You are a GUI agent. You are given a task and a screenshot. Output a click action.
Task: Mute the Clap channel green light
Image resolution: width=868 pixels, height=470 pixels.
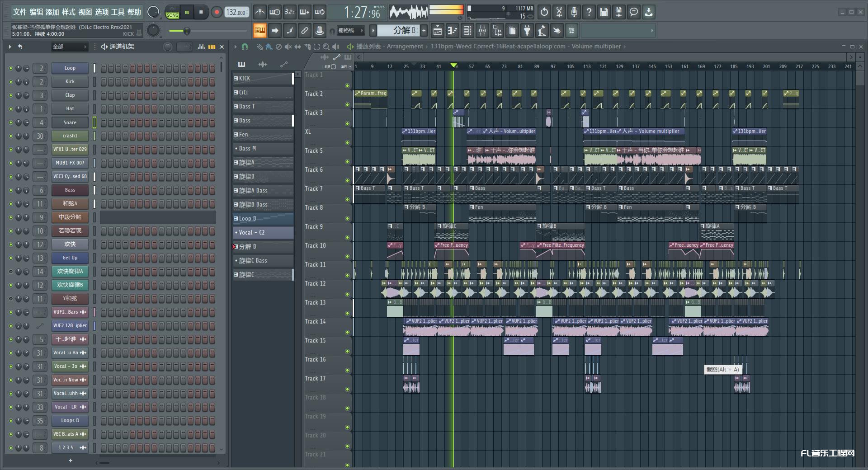click(11, 95)
